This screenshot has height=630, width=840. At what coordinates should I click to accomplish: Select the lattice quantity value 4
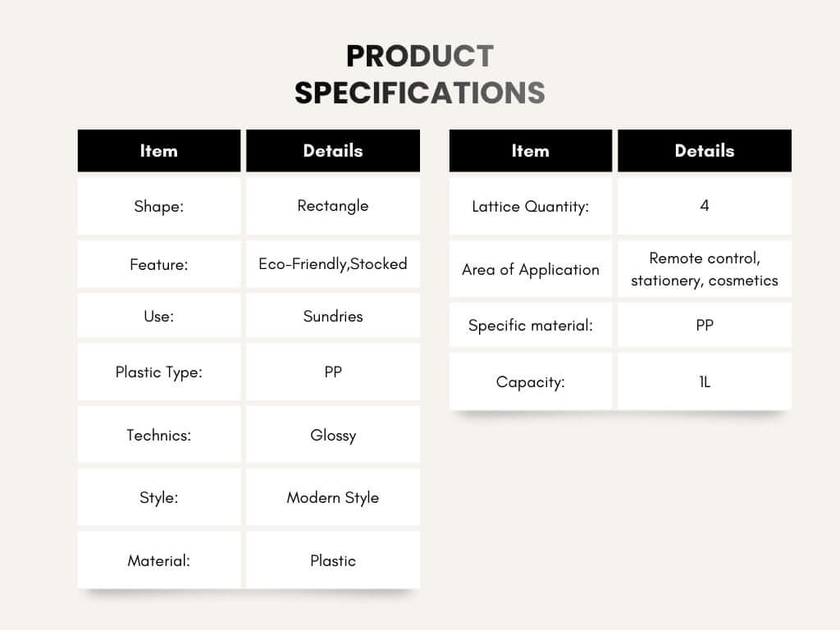click(x=704, y=206)
